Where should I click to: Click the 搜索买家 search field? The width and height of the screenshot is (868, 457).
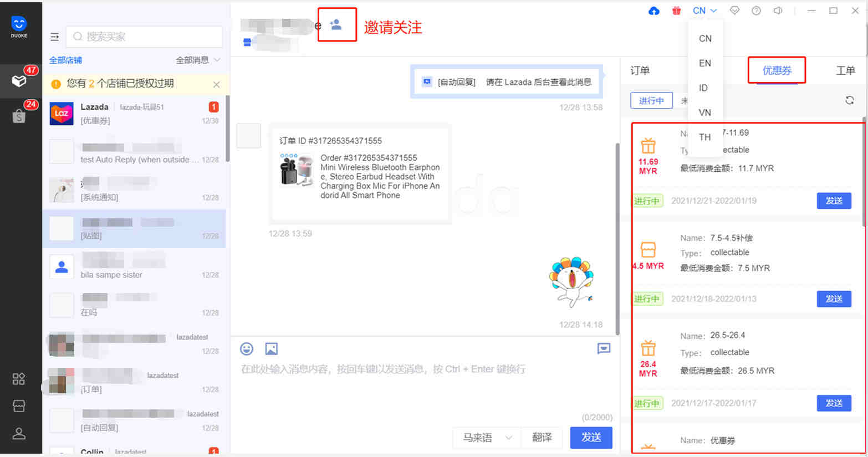pyautogui.click(x=144, y=37)
